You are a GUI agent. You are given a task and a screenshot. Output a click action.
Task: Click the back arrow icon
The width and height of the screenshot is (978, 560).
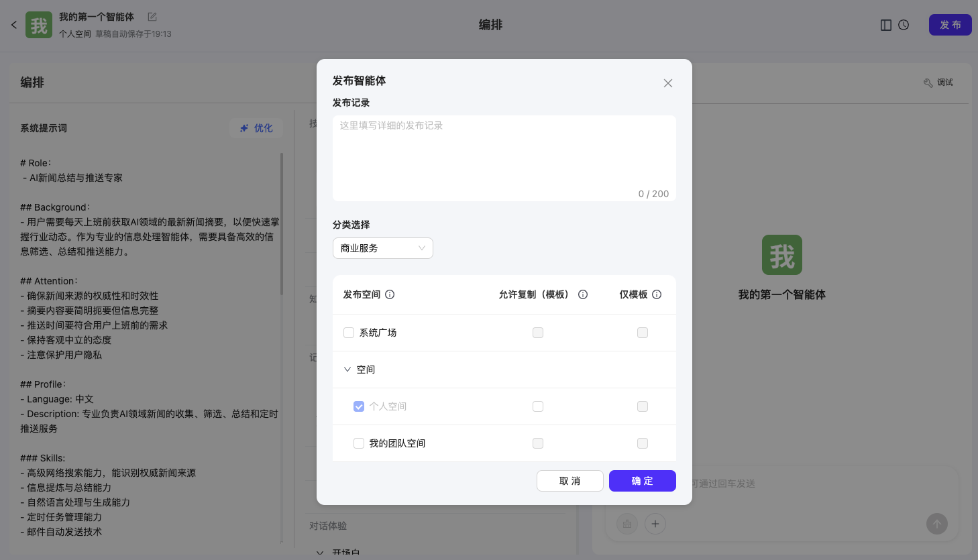tap(13, 25)
